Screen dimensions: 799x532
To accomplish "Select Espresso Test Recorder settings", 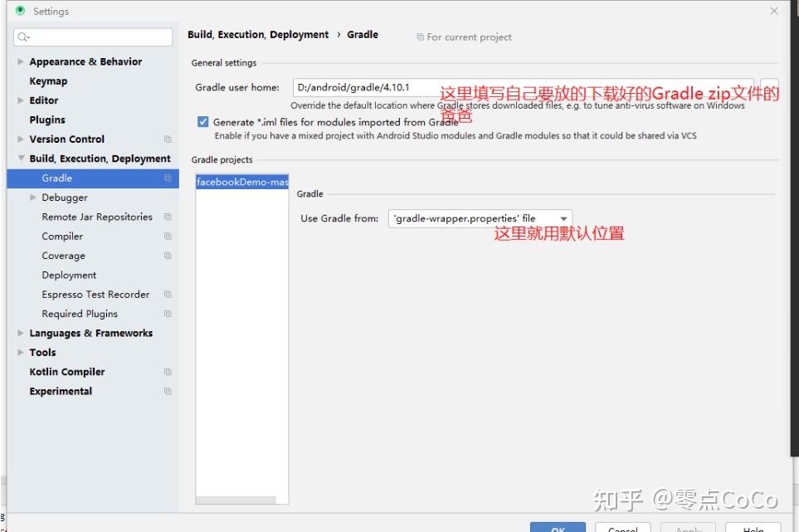I will [x=95, y=294].
